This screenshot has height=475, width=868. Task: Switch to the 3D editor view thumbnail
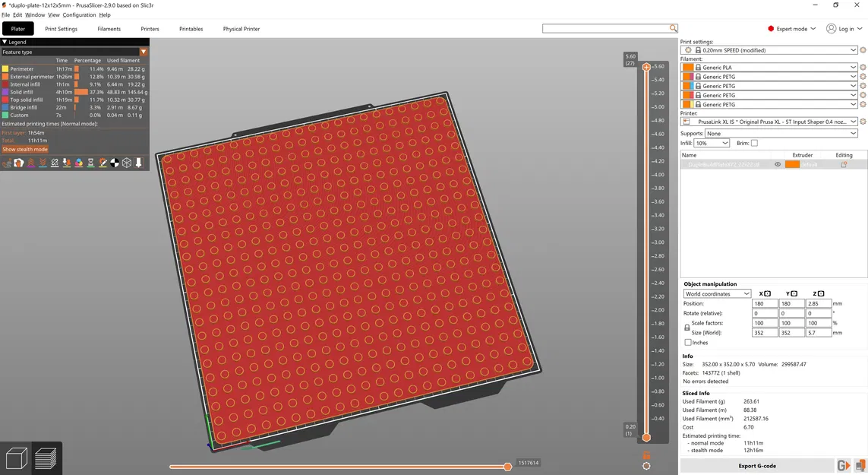(15, 456)
